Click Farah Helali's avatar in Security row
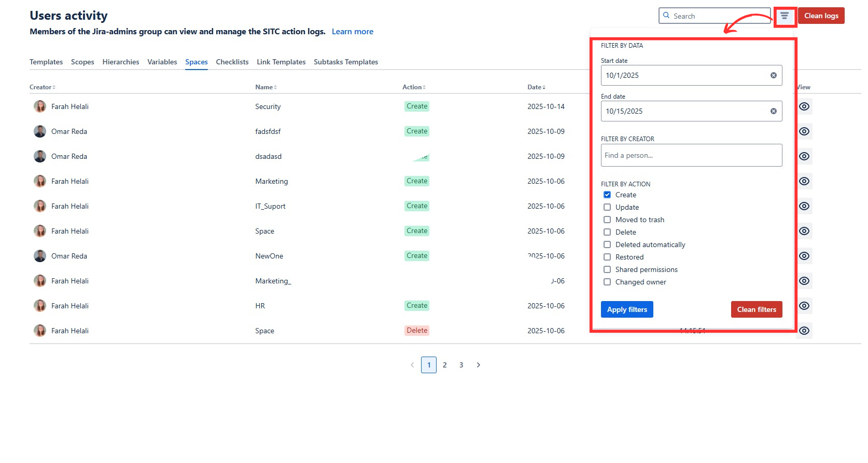868x463 pixels. point(40,106)
